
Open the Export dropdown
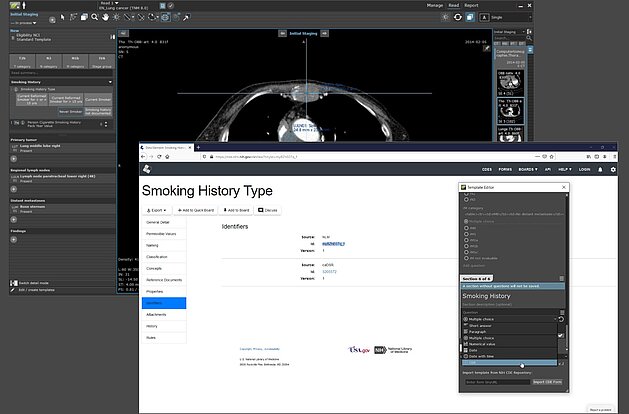point(157,210)
